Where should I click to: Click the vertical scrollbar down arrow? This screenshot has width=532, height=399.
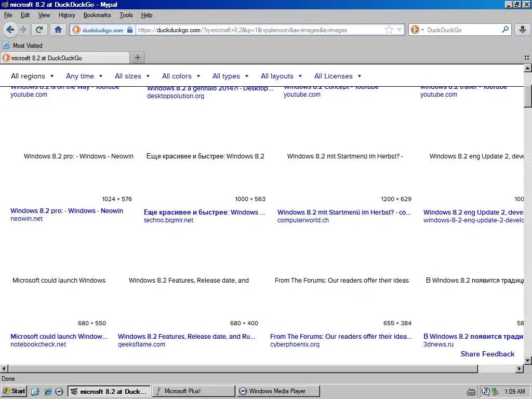[x=528, y=360]
